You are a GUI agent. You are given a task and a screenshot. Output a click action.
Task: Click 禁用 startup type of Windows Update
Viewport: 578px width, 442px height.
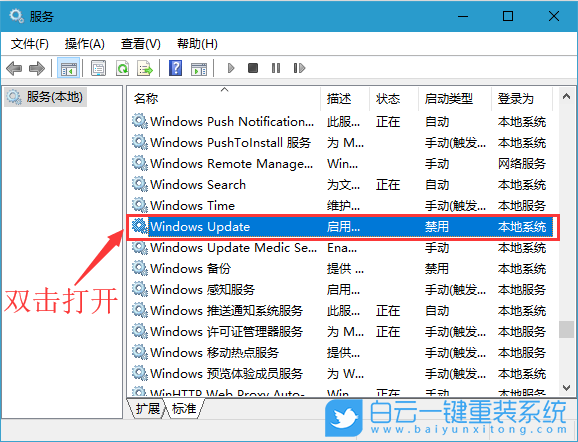(436, 226)
